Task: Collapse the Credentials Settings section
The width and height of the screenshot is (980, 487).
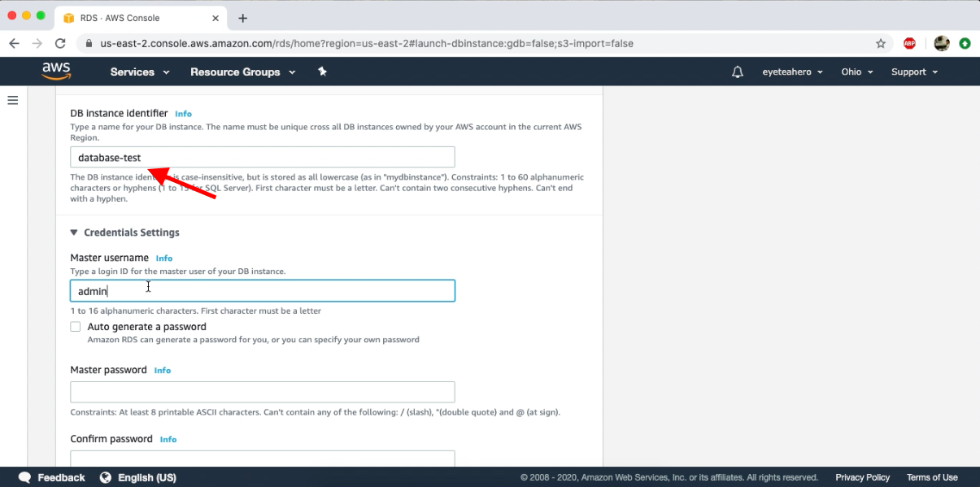Action: [x=124, y=233]
